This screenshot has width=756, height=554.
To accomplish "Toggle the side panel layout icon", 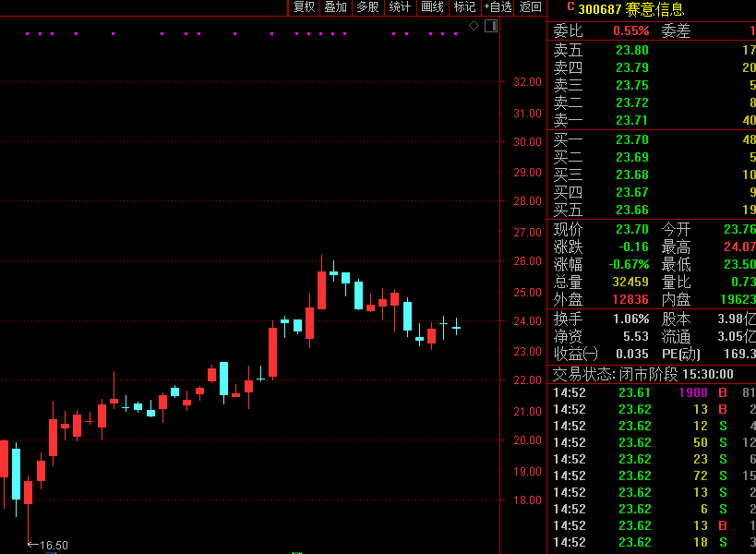I will tap(490, 26).
